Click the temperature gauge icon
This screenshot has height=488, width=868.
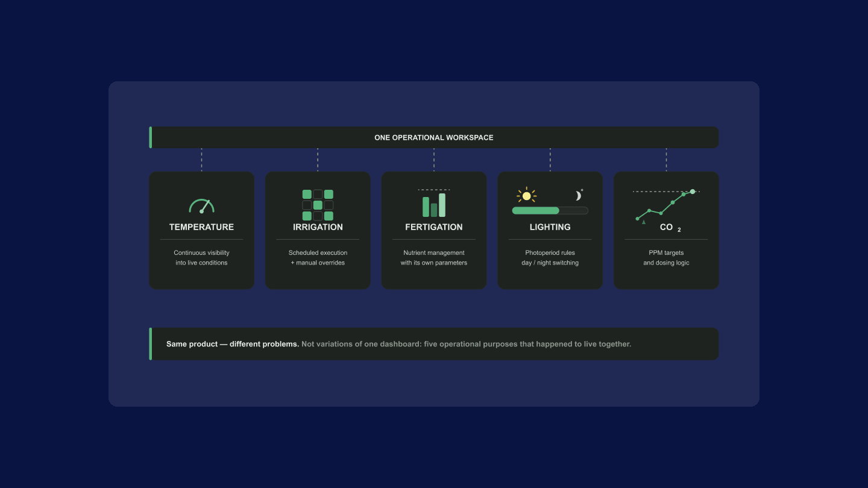tap(201, 206)
